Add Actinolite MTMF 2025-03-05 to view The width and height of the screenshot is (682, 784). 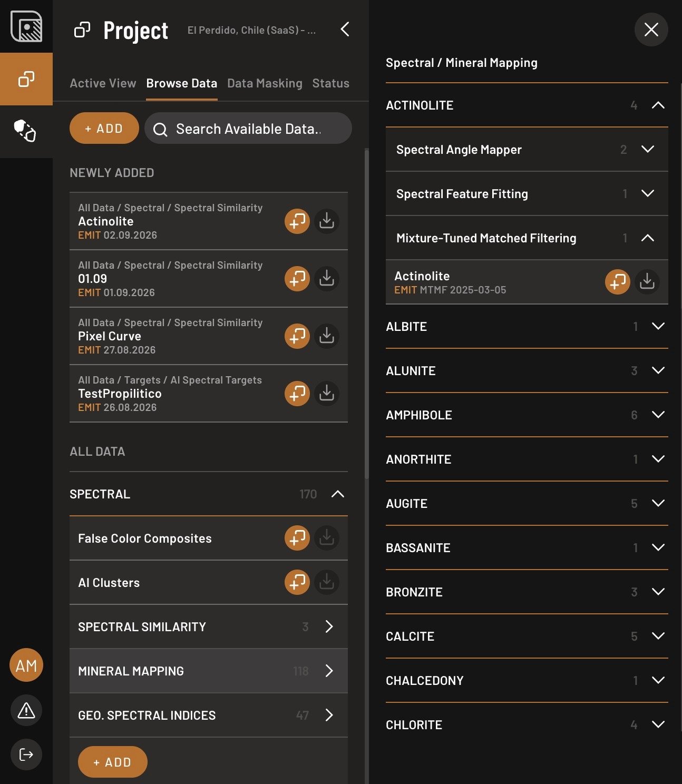[618, 282]
